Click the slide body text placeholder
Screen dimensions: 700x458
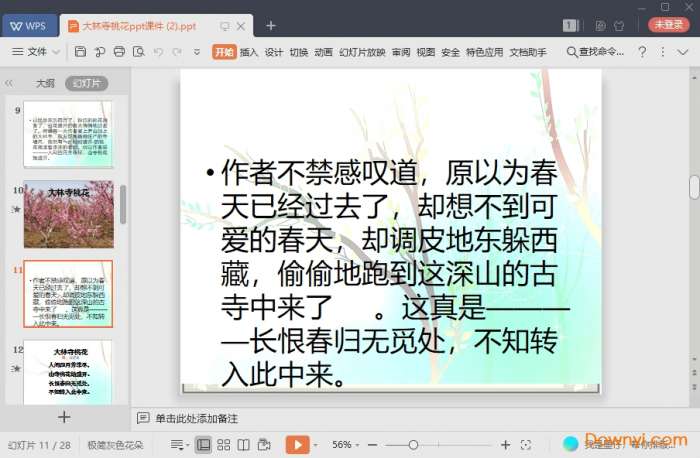pos(388,273)
